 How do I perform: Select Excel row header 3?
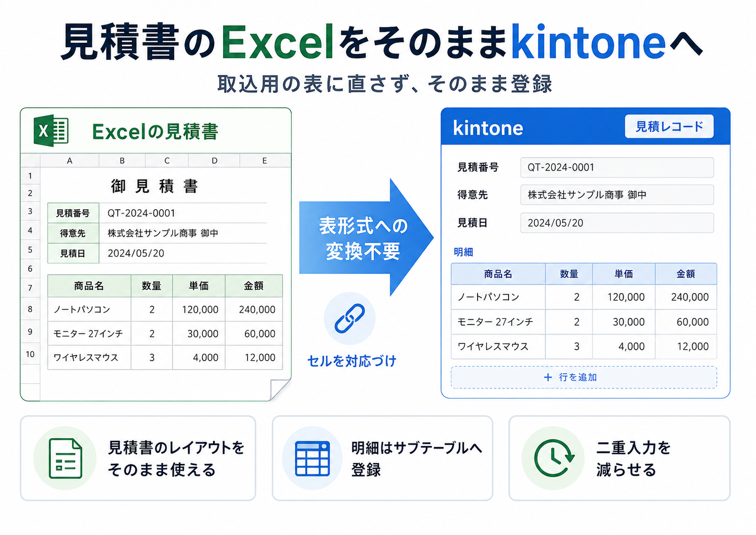pos(30,211)
